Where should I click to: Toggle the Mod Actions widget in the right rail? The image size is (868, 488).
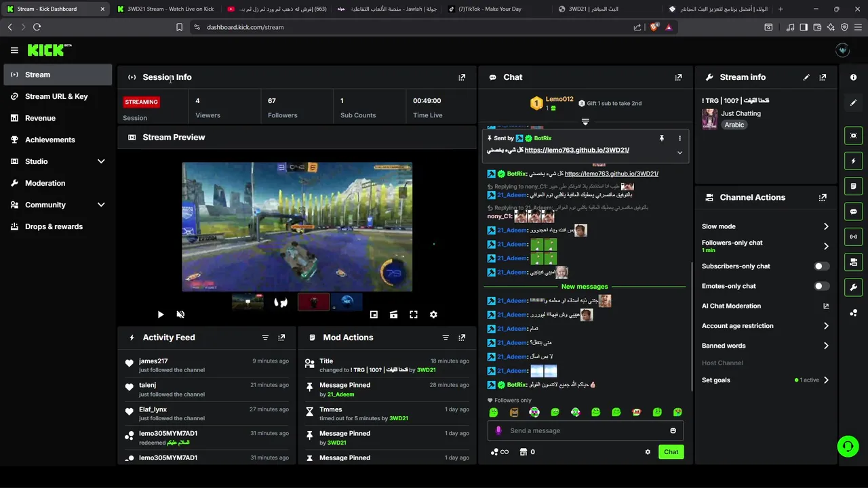pos(853,186)
